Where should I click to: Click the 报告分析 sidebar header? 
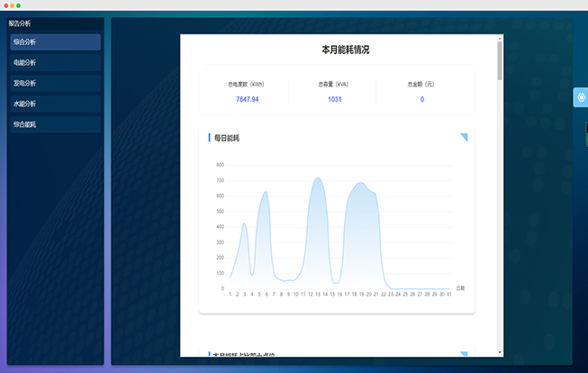tap(20, 24)
